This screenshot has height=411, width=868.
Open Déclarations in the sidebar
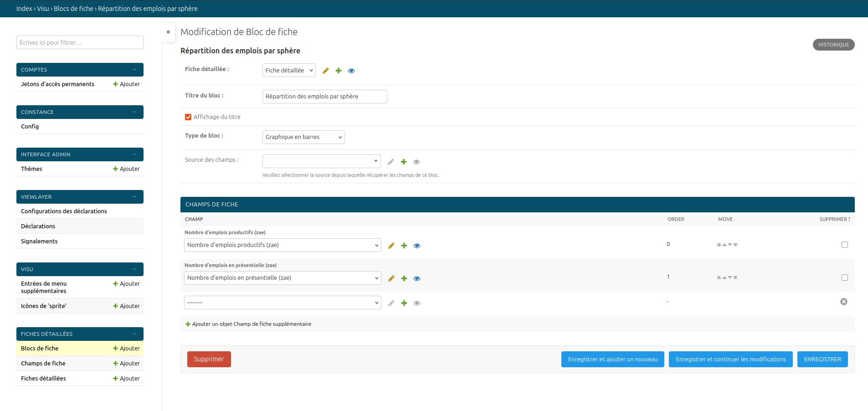pos(38,226)
